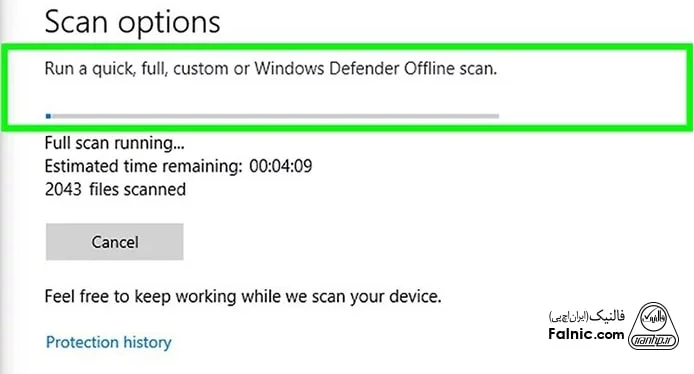Open the Protection history link
This screenshot has width=694, height=374.
pyautogui.click(x=108, y=342)
